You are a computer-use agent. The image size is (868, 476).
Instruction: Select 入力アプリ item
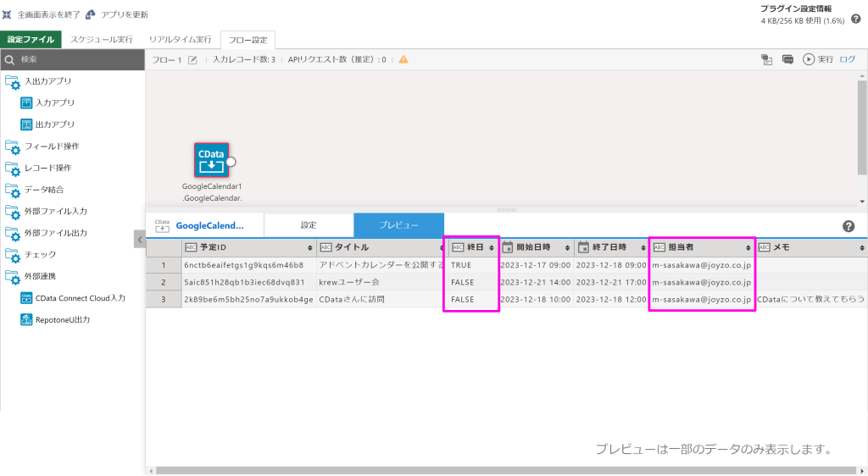[x=47, y=102]
